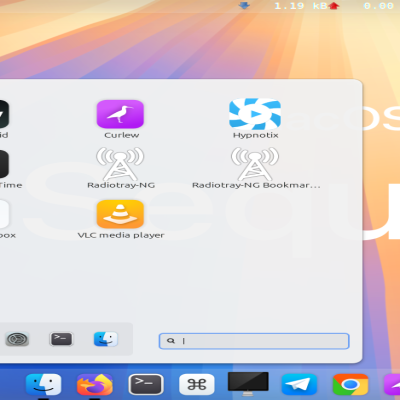Open Terminal from the dock
Image resolution: width=400 pixels, height=400 pixels.
146,384
